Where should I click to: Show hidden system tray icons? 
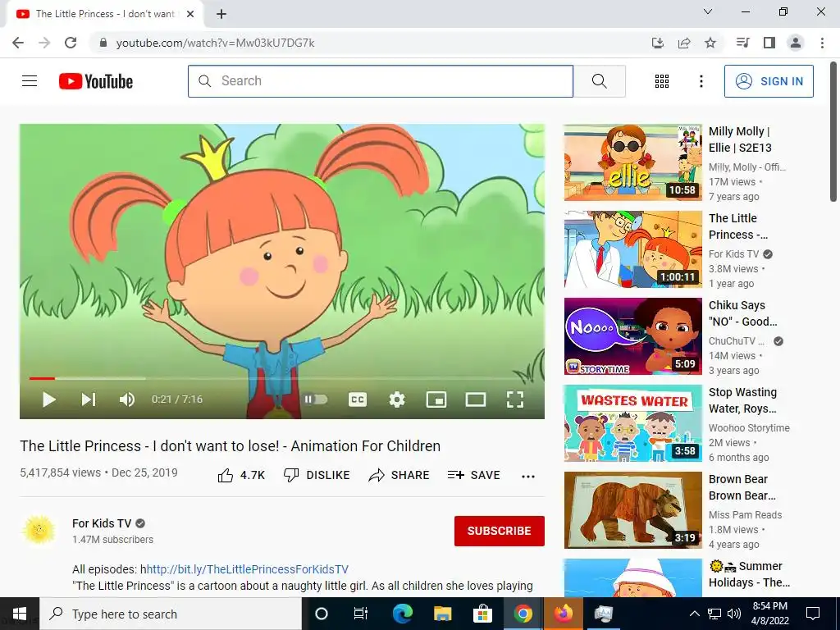point(694,614)
